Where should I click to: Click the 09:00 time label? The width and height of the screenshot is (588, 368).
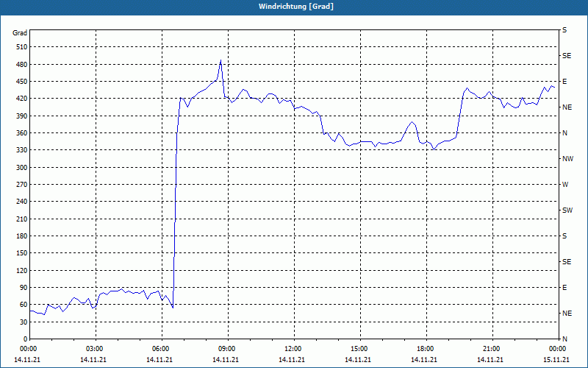coord(228,349)
